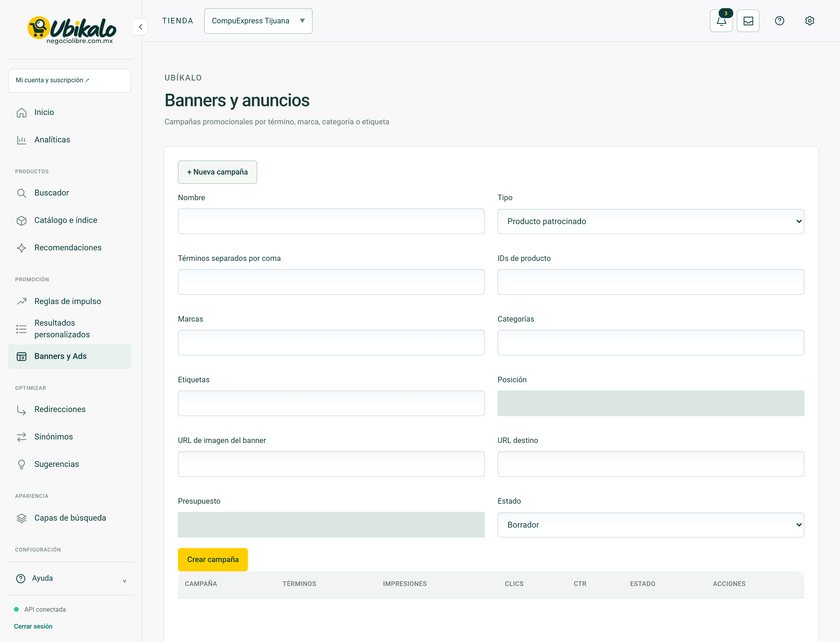This screenshot has height=642, width=840.
Task: Click the Capas de búsqueda layers icon
Action: click(x=21, y=518)
